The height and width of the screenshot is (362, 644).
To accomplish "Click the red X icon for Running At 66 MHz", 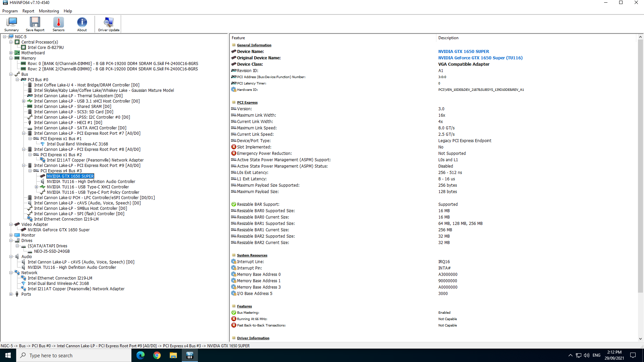I will pyautogui.click(x=234, y=319).
